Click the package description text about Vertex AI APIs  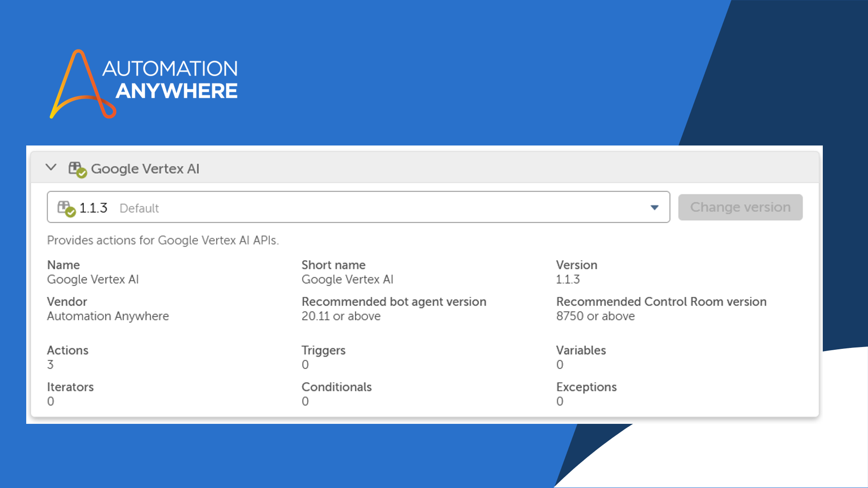[163, 240]
